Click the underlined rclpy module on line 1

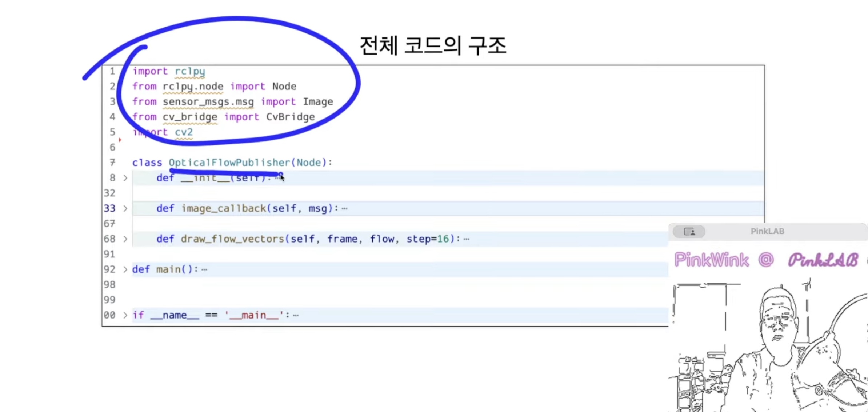190,71
